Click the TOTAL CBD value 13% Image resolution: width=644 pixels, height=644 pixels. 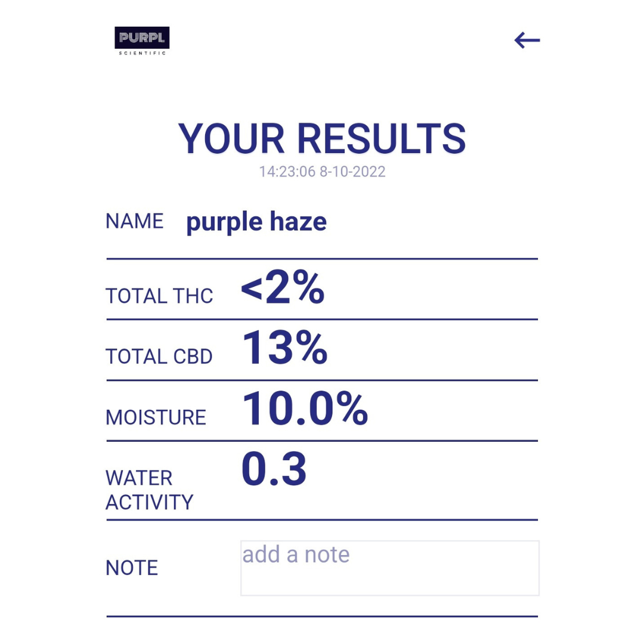284,350
